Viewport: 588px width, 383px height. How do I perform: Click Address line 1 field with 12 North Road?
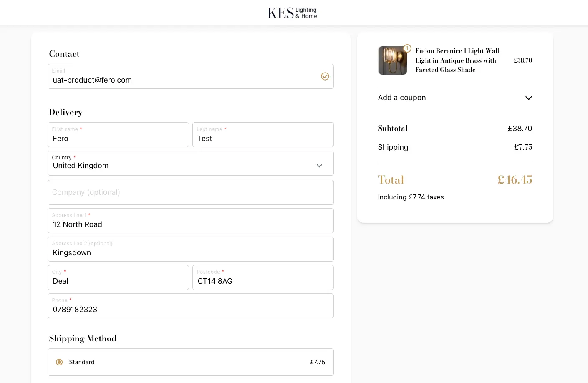click(191, 221)
